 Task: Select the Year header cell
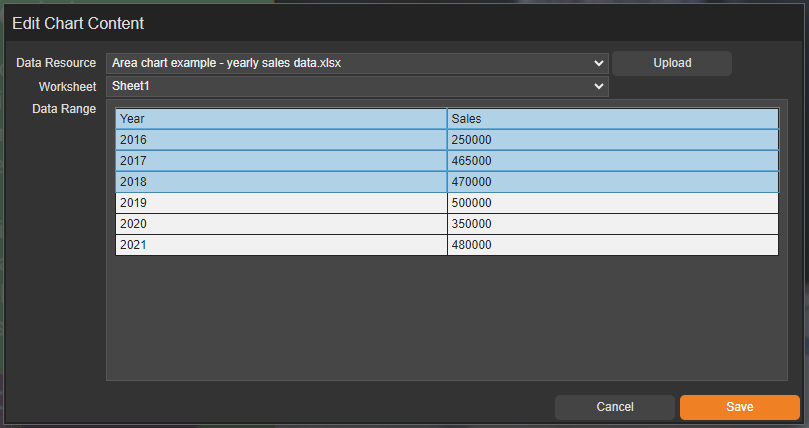(x=281, y=119)
